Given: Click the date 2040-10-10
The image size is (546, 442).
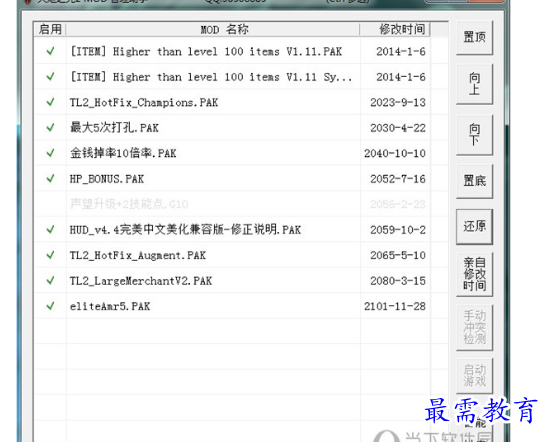Looking at the screenshot, I should (x=395, y=153).
